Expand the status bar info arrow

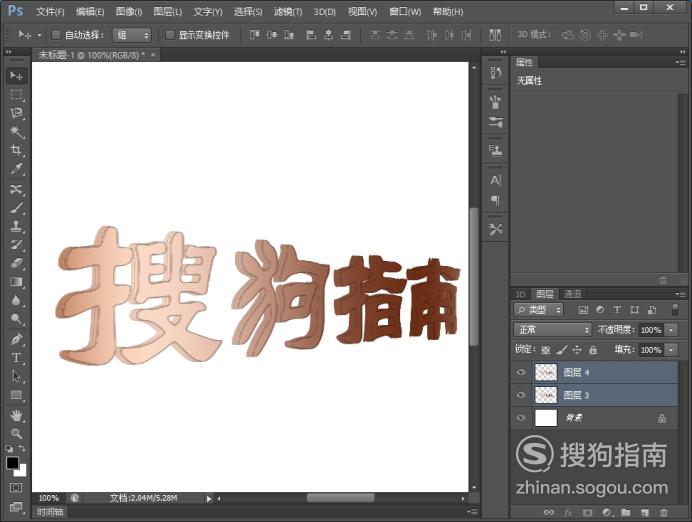pyautogui.click(x=209, y=499)
